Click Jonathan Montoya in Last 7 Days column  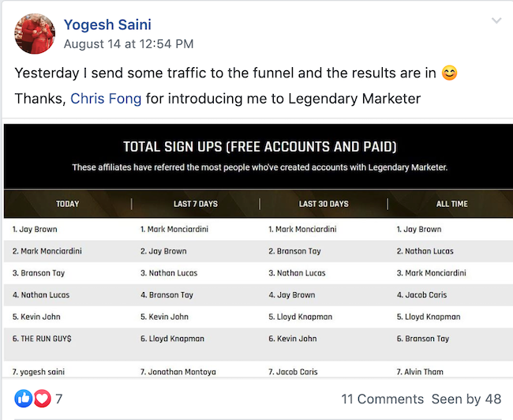tap(178, 372)
